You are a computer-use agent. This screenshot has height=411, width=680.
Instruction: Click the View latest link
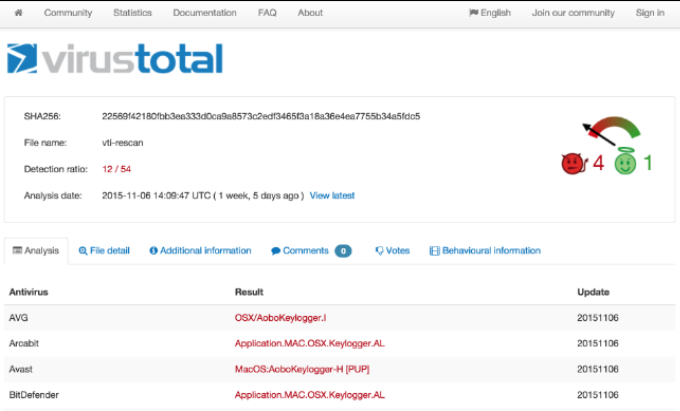pyautogui.click(x=332, y=196)
